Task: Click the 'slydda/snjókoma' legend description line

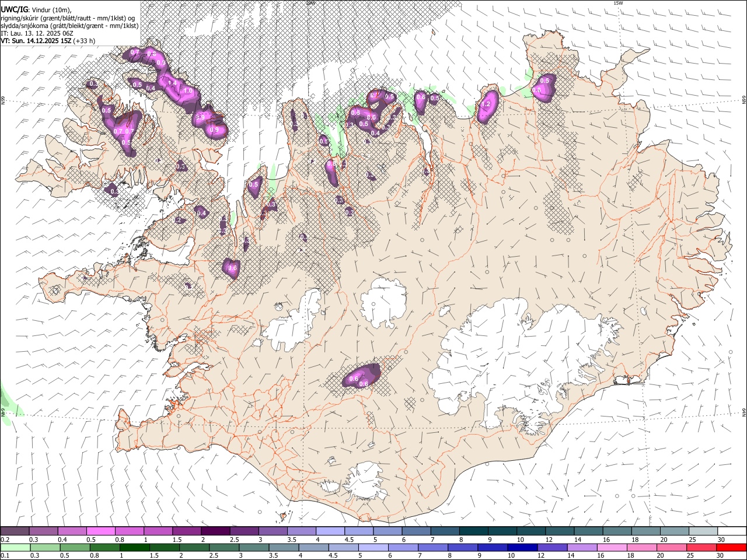Action: tap(70, 26)
